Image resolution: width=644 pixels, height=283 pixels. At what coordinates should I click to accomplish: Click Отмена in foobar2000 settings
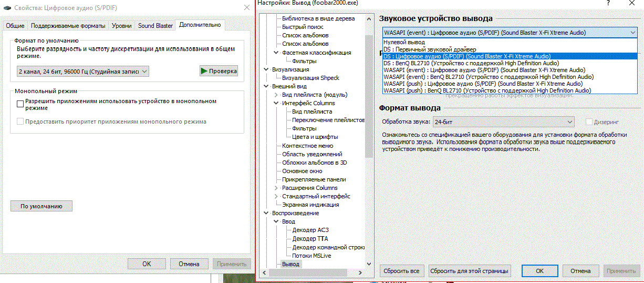tap(580, 271)
